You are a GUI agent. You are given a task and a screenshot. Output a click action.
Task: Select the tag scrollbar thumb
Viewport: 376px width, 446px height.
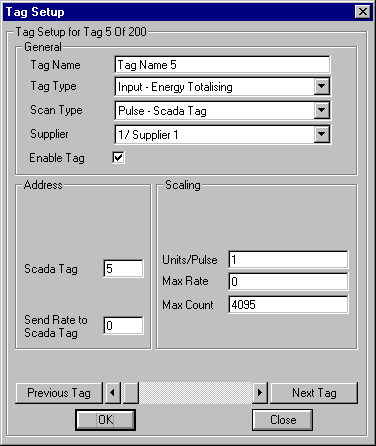[x=131, y=393]
